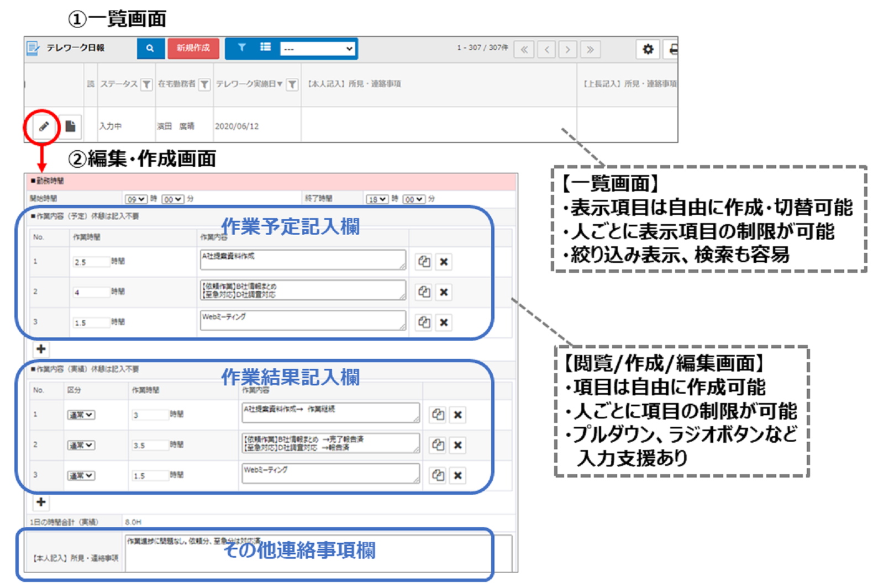The width and height of the screenshot is (873, 588).
Task: Add a new row below the planned work table
Action: click(41, 349)
